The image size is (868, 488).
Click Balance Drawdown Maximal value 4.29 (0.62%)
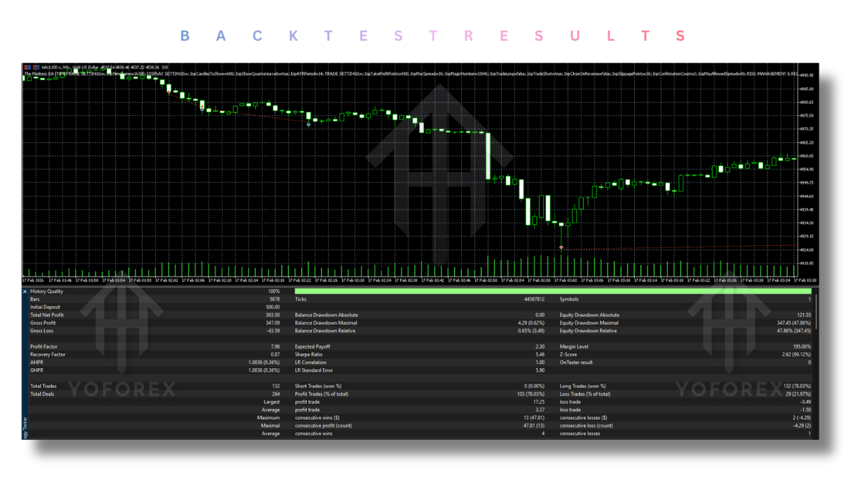tap(531, 323)
